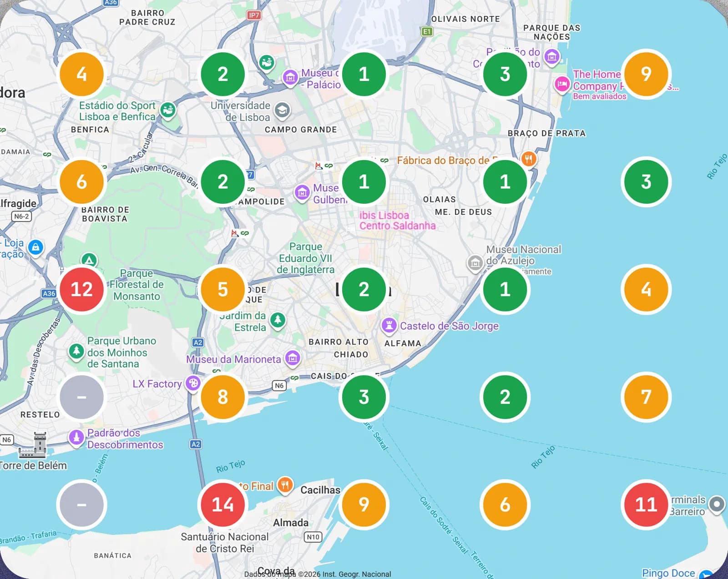The height and width of the screenshot is (579, 728).
Task: Click the grey dash marker above Trafaria
Action: pyautogui.click(x=81, y=504)
